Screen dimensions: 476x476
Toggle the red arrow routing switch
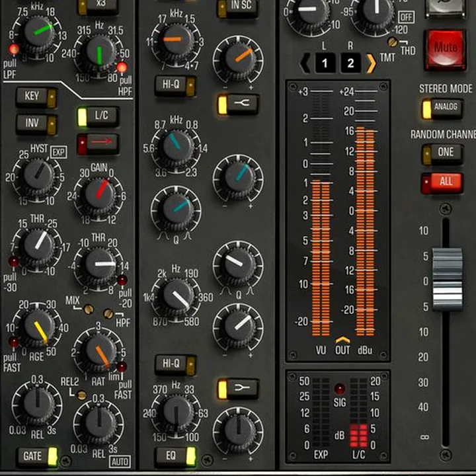pos(98,143)
